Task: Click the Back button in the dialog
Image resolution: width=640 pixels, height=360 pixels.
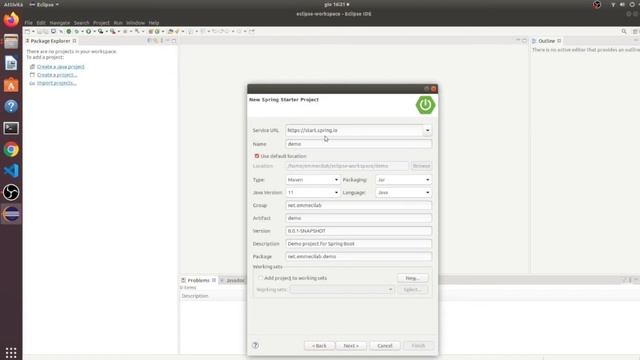Action: [319, 346]
